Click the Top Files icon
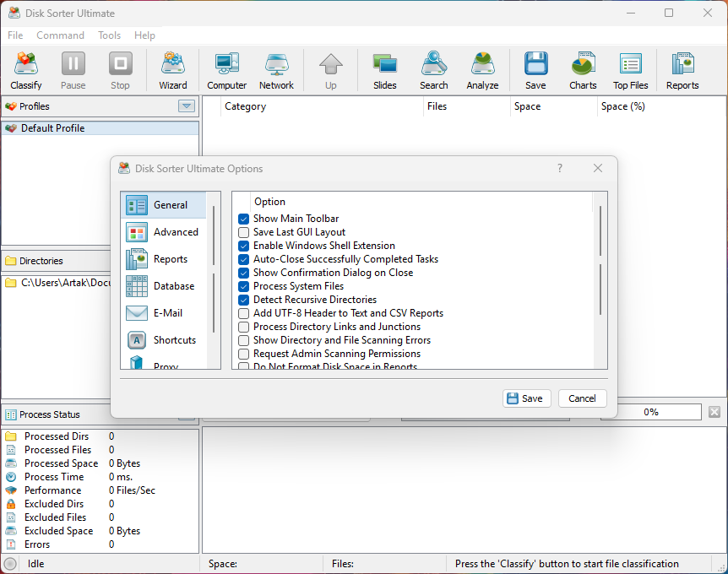Image resolution: width=728 pixels, height=574 pixels. tap(630, 70)
